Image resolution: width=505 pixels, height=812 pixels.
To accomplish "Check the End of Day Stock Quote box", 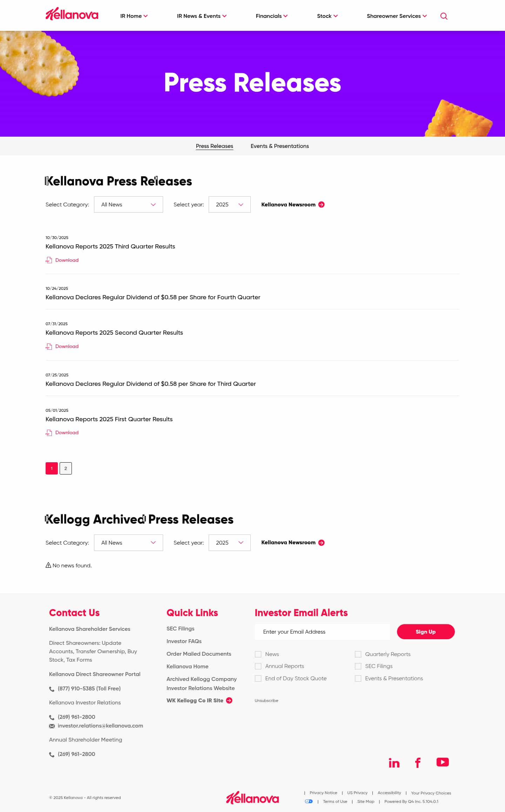I will click(x=258, y=678).
